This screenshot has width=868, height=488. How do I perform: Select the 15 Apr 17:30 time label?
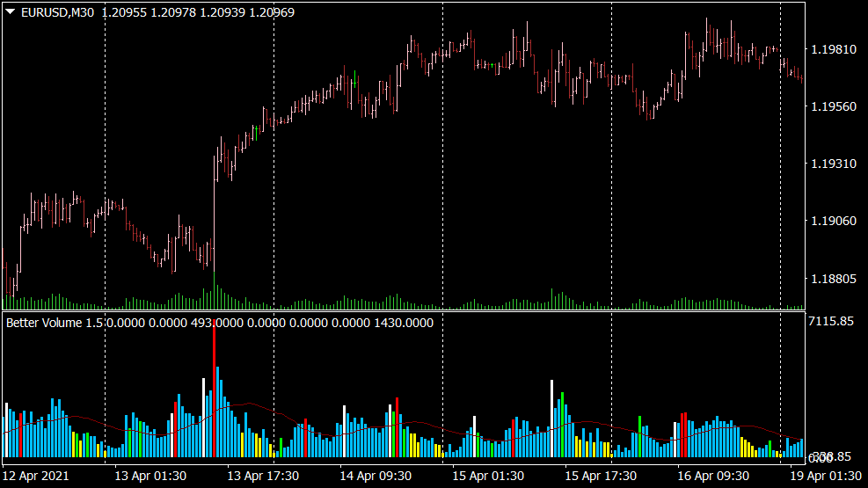pyautogui.click(x=601, y=476)
